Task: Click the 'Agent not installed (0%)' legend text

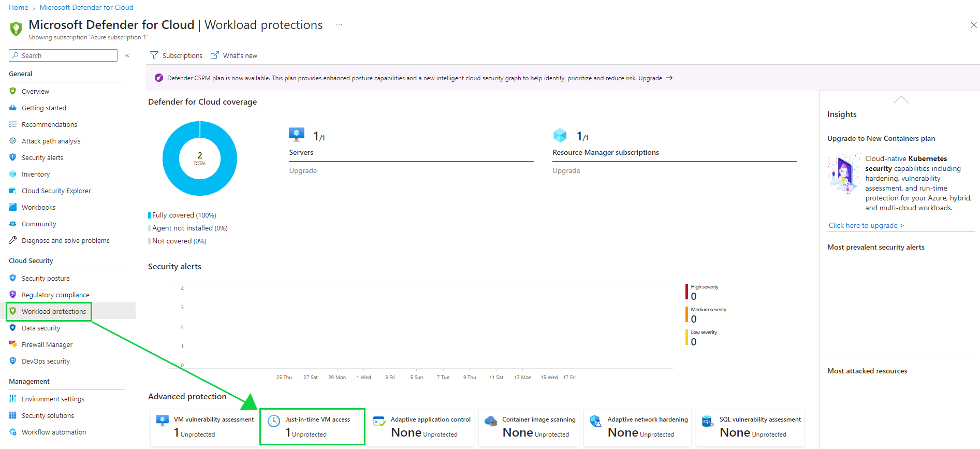Action: tap(190, 228)
